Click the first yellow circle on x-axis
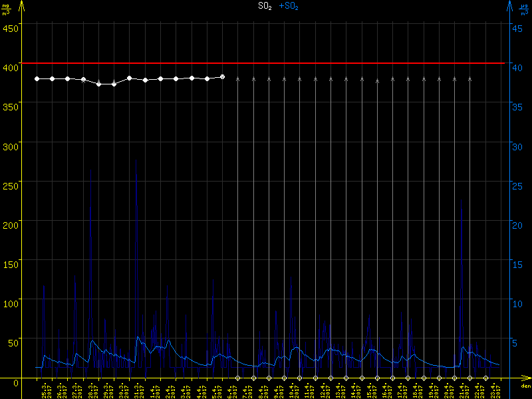This screenshot has height=399, width=532. (238, 378)
